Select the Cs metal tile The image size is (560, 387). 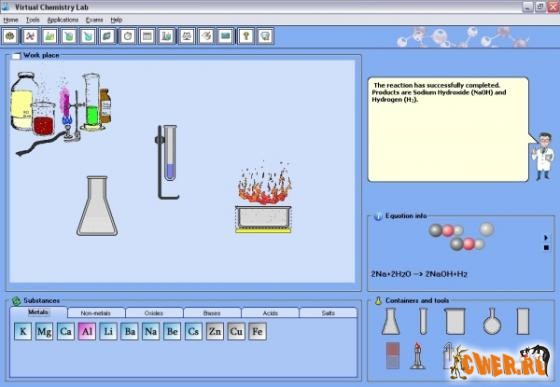click(x=194, y=331)
